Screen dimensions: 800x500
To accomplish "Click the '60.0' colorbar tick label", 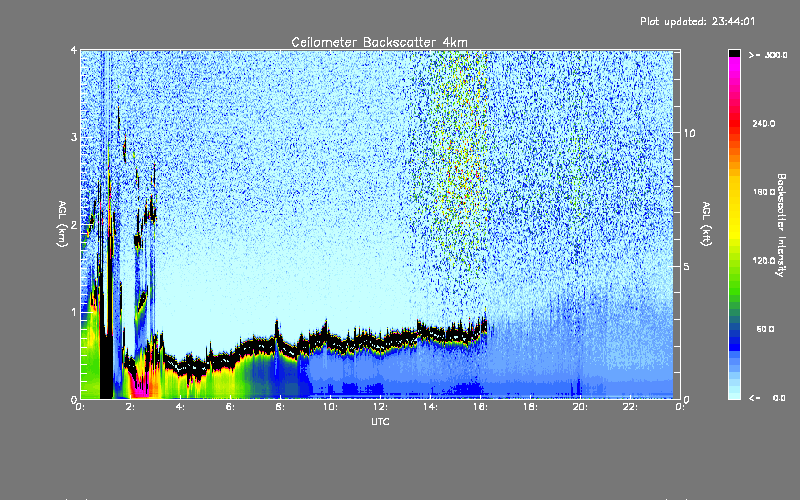I will [765, 329].
